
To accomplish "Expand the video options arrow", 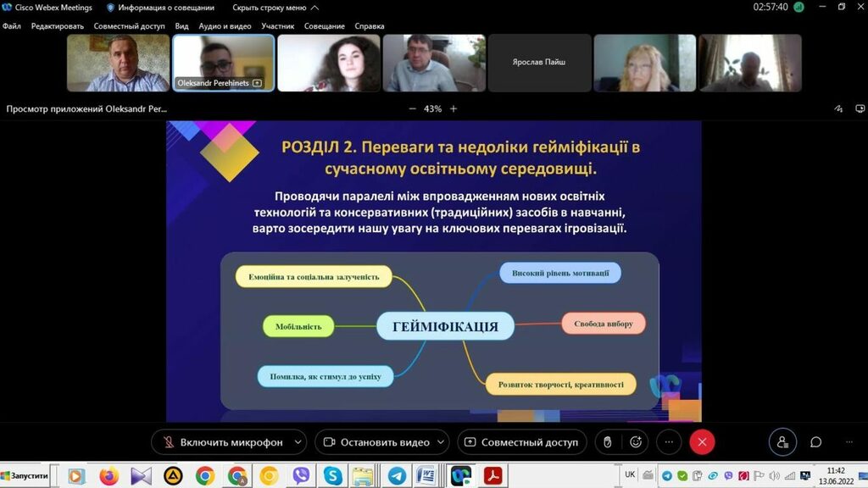I will 441,442.
